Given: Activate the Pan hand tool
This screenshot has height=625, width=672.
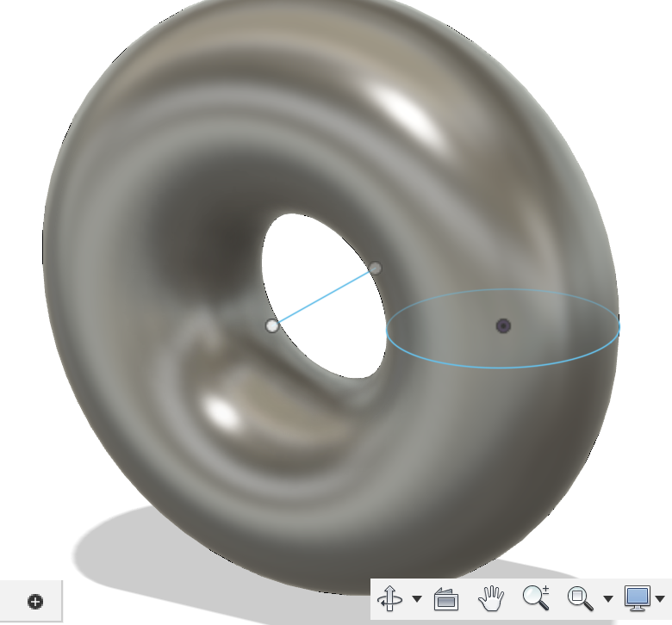Looking at the screenshot, I should [x=491, y=598].
